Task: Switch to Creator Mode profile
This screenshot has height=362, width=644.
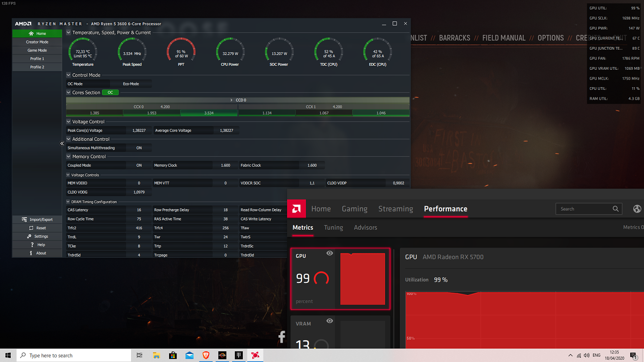Action: pyautogui.click(x=37, y=42)
